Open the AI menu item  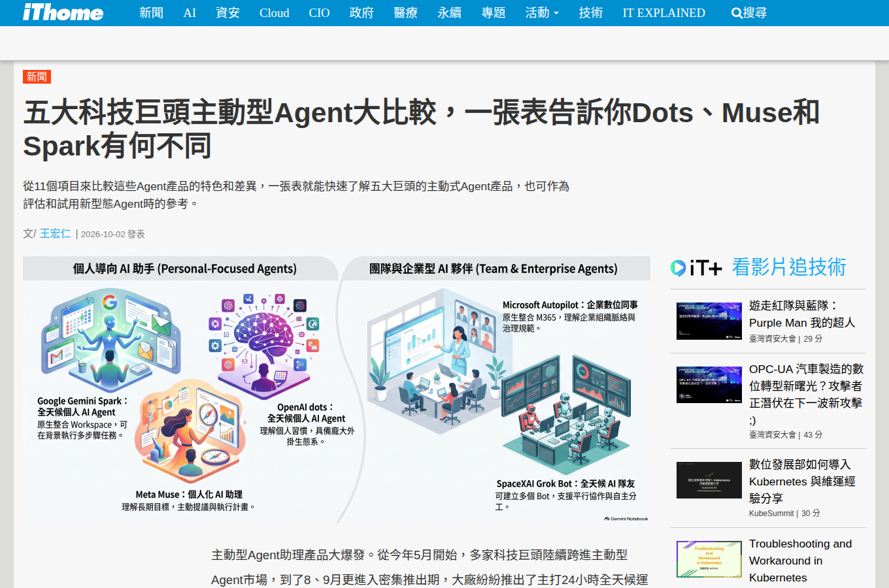coord(190,12)
